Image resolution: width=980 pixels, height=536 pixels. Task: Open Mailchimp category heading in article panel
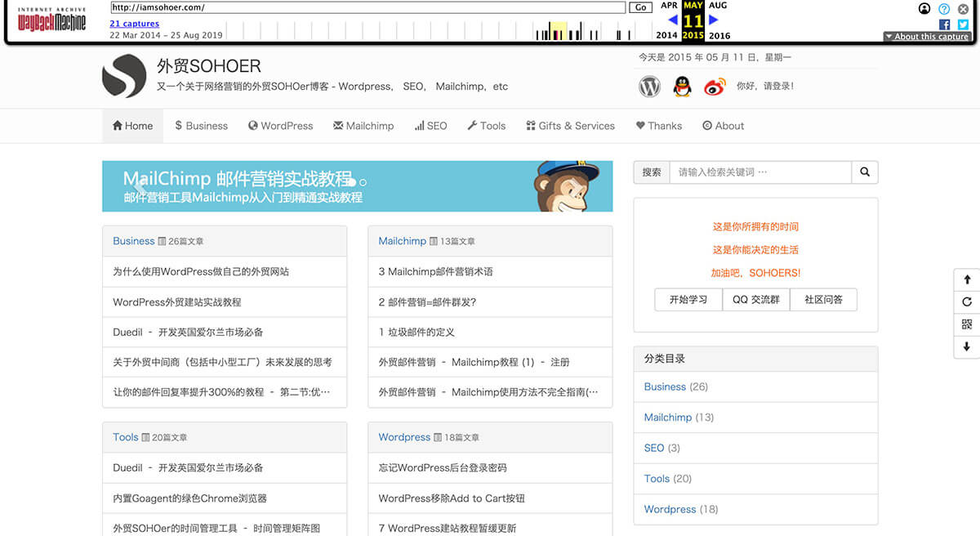tap(403, 241)
